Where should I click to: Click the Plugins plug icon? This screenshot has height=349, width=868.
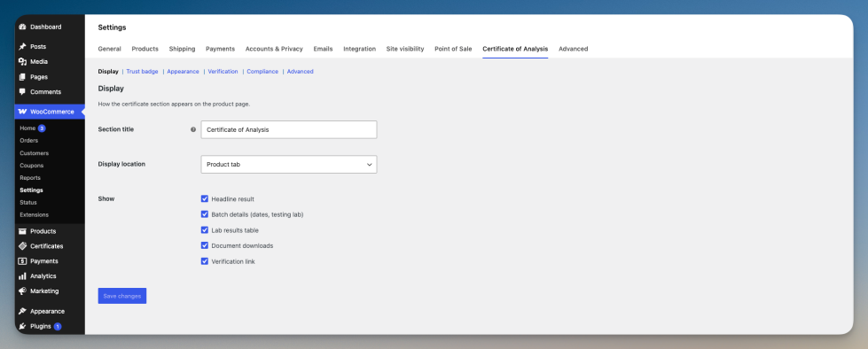click(23, 326)
